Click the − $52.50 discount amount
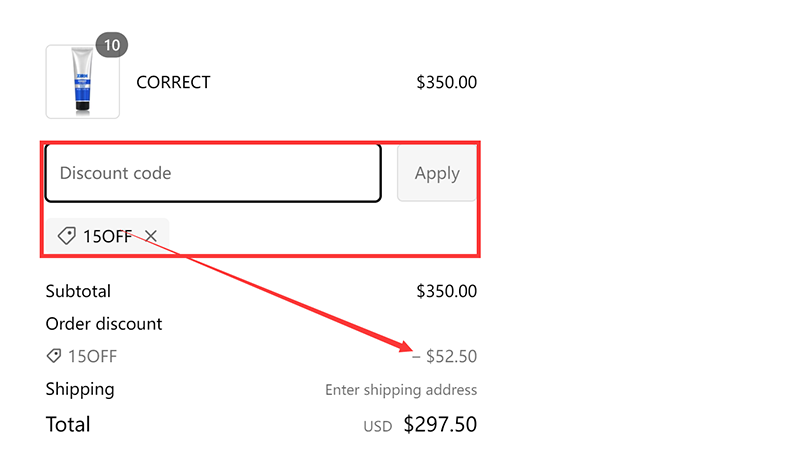The height and width of the screenshot is (460, 800). [445, 356]
